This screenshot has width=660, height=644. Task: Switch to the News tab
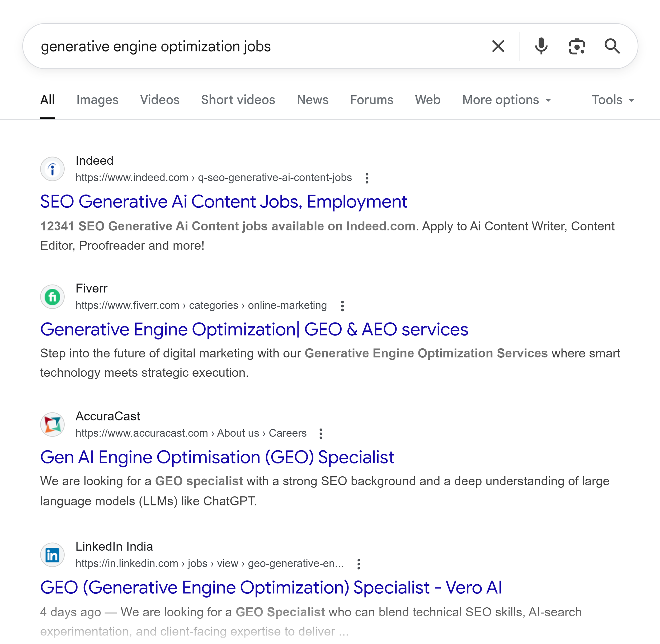click(x=312, y=100)
